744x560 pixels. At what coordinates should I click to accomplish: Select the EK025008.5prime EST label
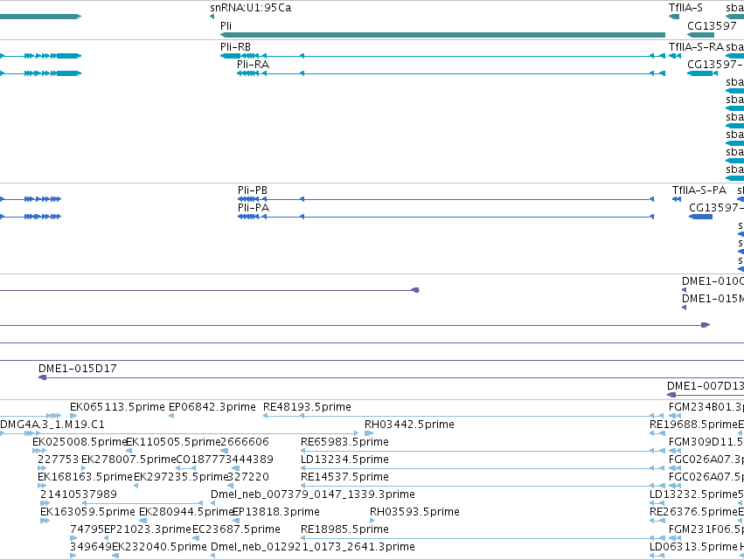pyautogui.click(x=80, y=442)
